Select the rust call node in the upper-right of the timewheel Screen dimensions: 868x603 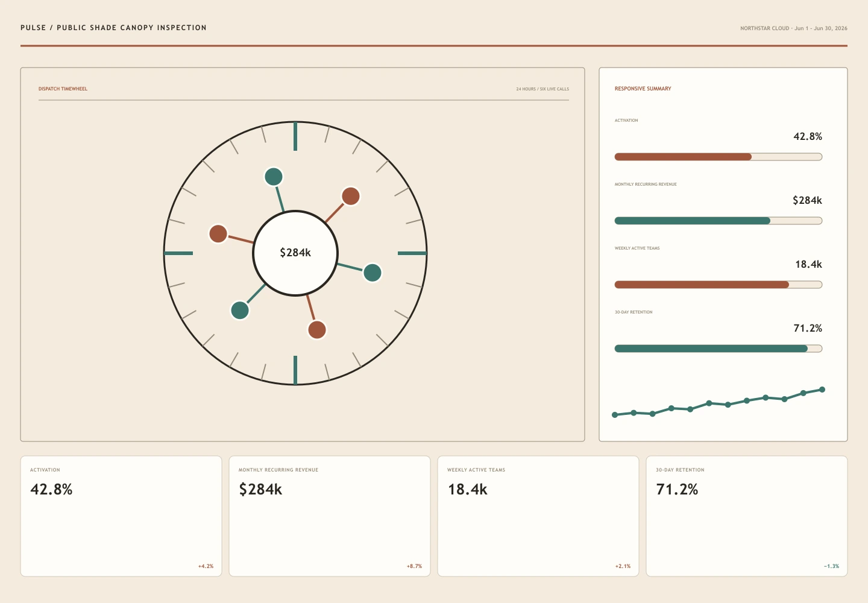pos(351,196)
